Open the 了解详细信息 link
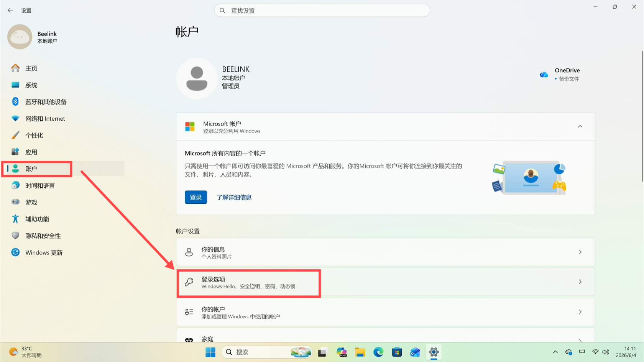Viewport: 644px width, 362px height. 234,197
